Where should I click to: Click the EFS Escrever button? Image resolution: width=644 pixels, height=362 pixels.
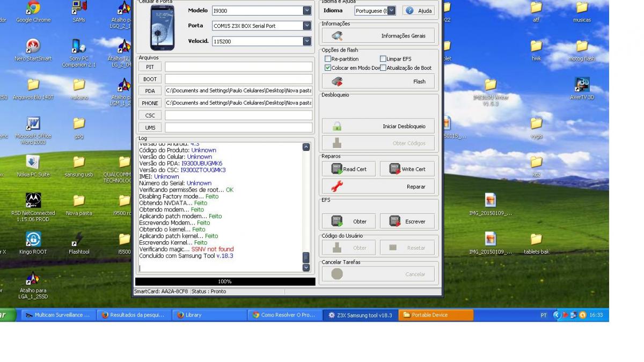407,221
